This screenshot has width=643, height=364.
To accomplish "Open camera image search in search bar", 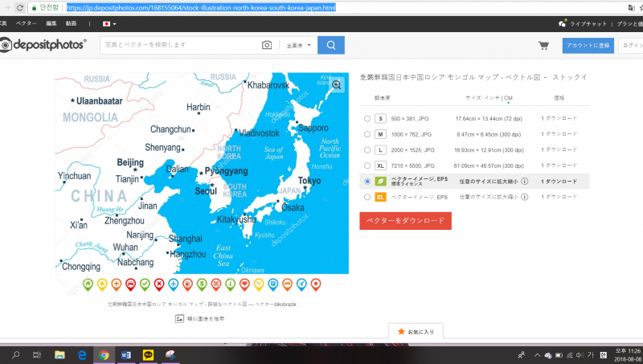I will (x=267, y=45).
